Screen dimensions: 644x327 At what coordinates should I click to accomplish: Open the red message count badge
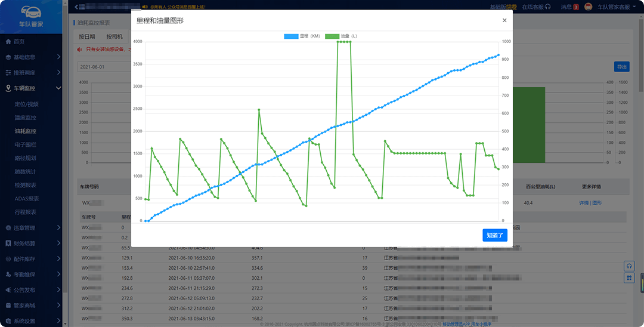click(576, 7)
